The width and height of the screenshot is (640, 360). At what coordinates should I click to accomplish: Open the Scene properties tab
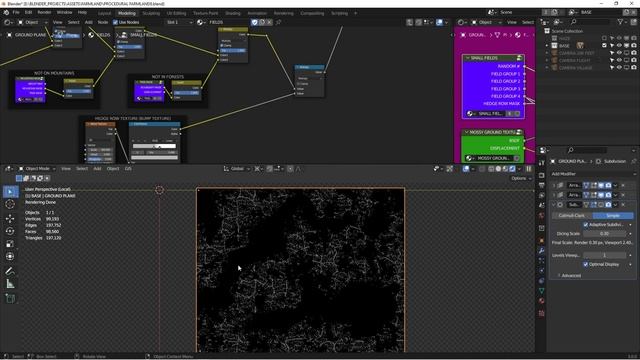(x=542, y=205)
